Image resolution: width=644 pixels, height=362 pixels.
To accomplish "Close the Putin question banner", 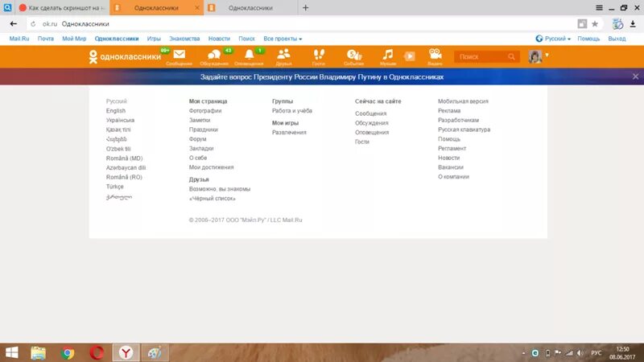I will [x=635, y=76].
